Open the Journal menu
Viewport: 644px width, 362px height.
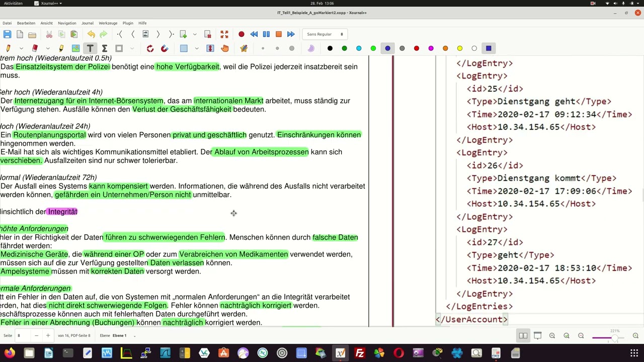click(88, 23)
